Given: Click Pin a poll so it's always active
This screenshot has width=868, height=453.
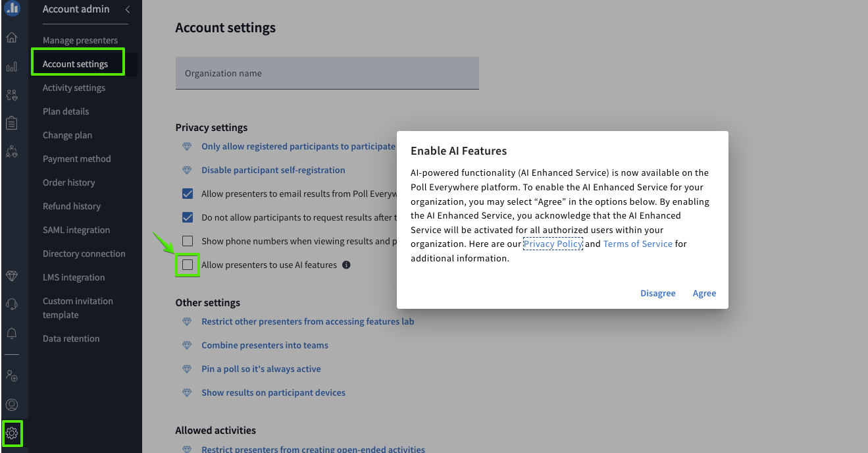Looking at the screenshot, I should 261,369.
